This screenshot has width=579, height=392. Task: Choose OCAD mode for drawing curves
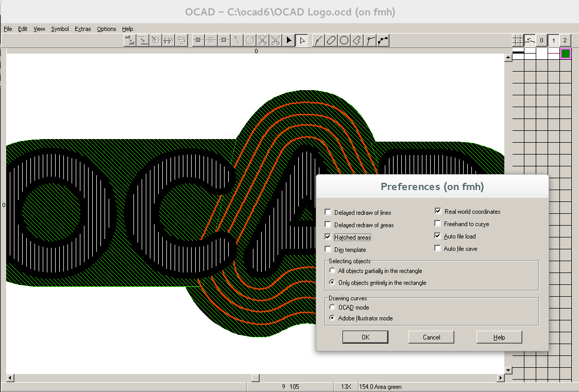tap(332, 307)
